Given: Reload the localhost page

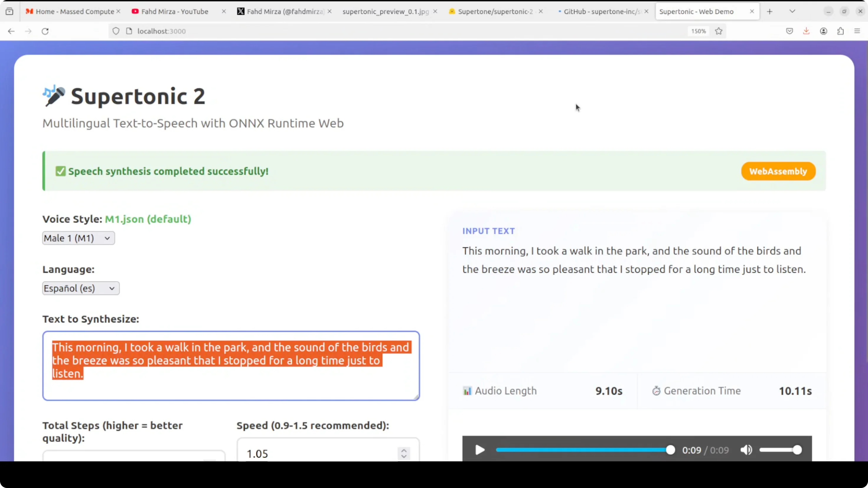Looking at the screenshot, I should pos(45,31).
